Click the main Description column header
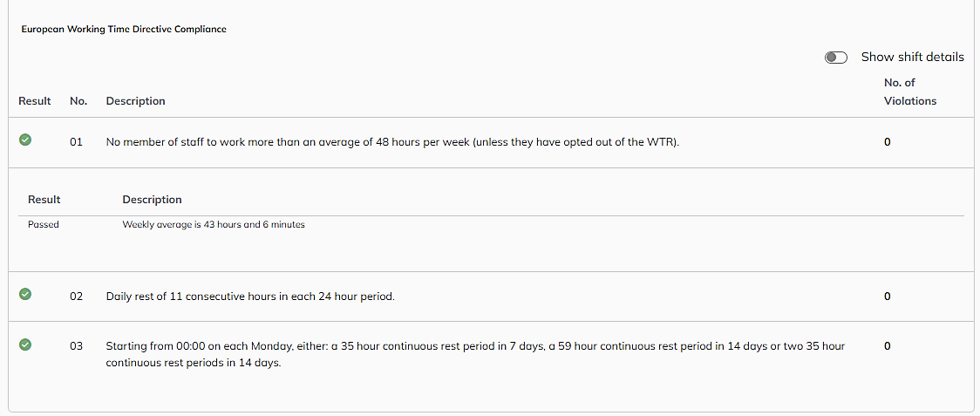The image size is (980, 416). pyautogui.click(x=136, y=100)
